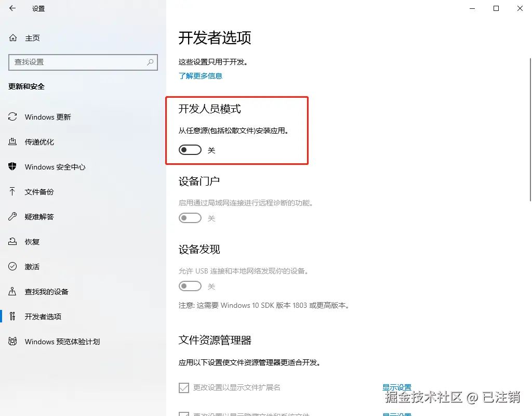Click text 这些设置只用于开发。
Viewport: 532px width, 416px height.
coord(214,62)
